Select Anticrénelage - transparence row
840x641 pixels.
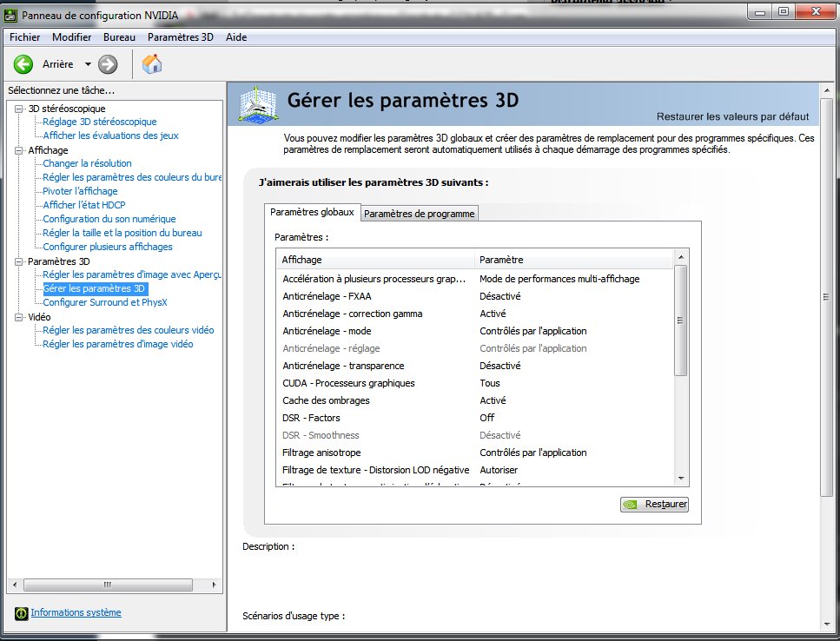coord(476,366)
